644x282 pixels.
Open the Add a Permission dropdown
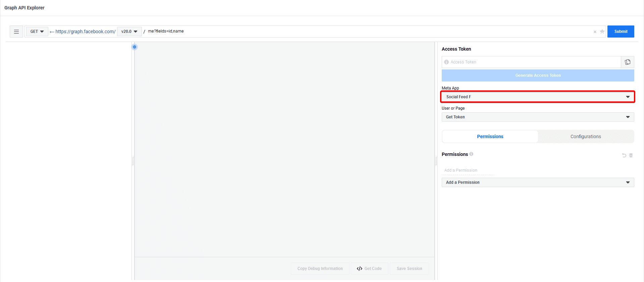tap(537, 182)
